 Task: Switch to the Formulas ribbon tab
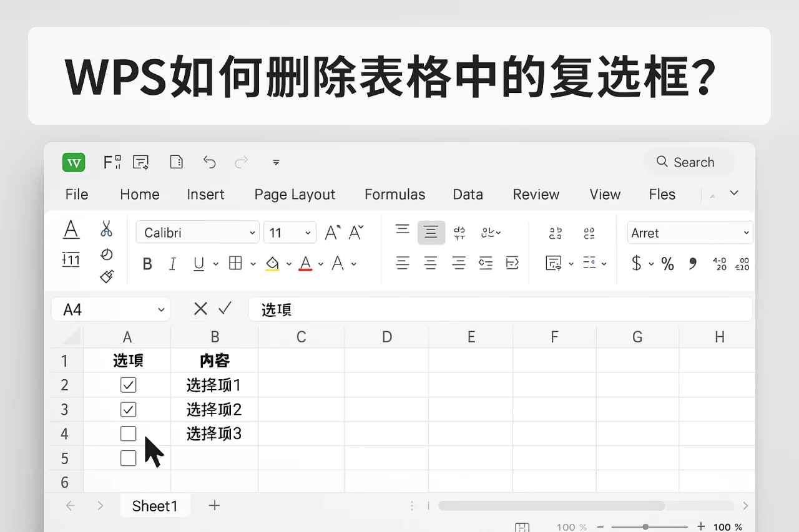(395, 195)
